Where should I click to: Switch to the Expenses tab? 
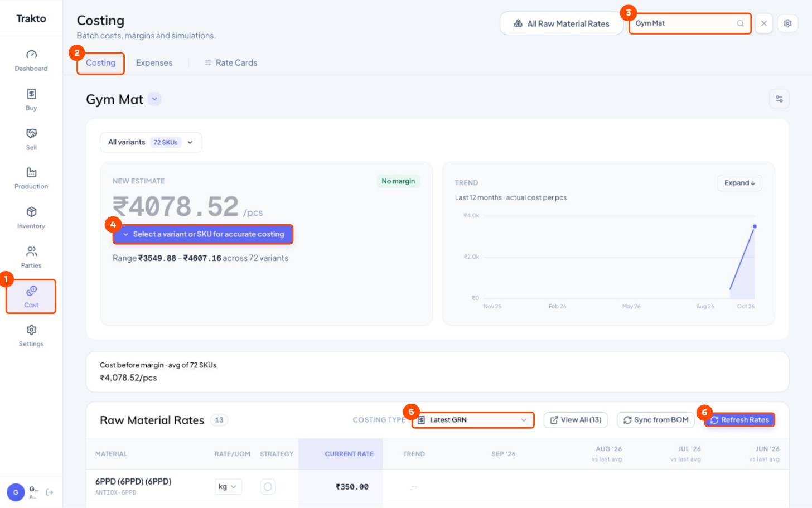[x=154, y=63]
